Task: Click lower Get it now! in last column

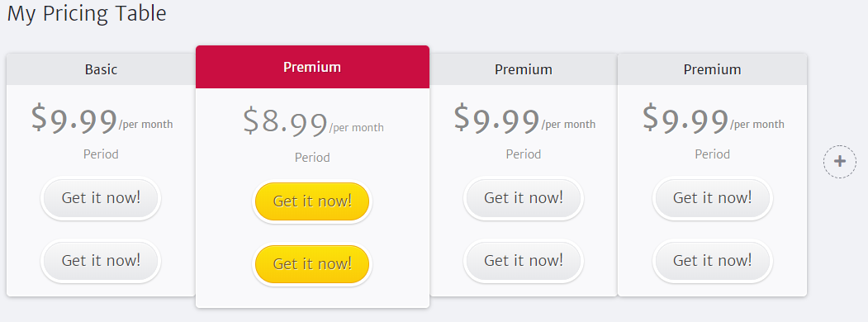Action: [x=712, y=261]
